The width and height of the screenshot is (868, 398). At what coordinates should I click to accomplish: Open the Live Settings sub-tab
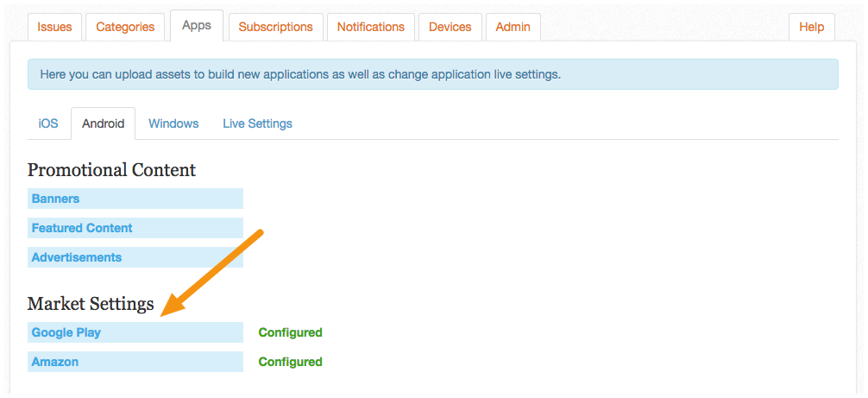257,123
